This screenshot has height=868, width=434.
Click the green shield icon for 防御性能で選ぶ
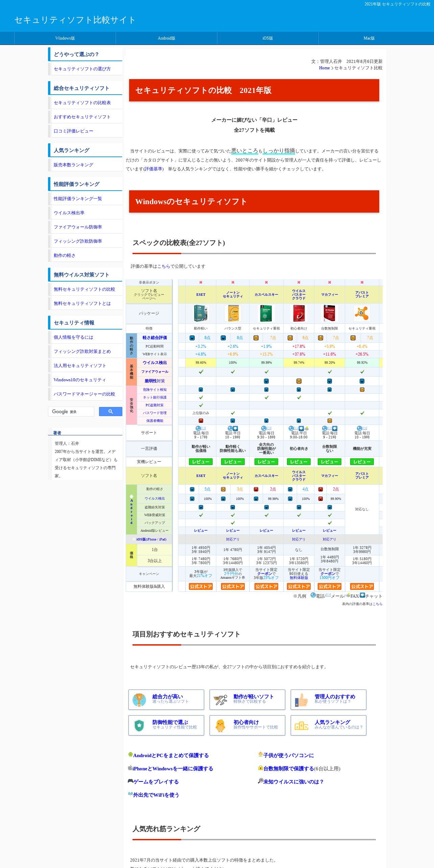139,725
